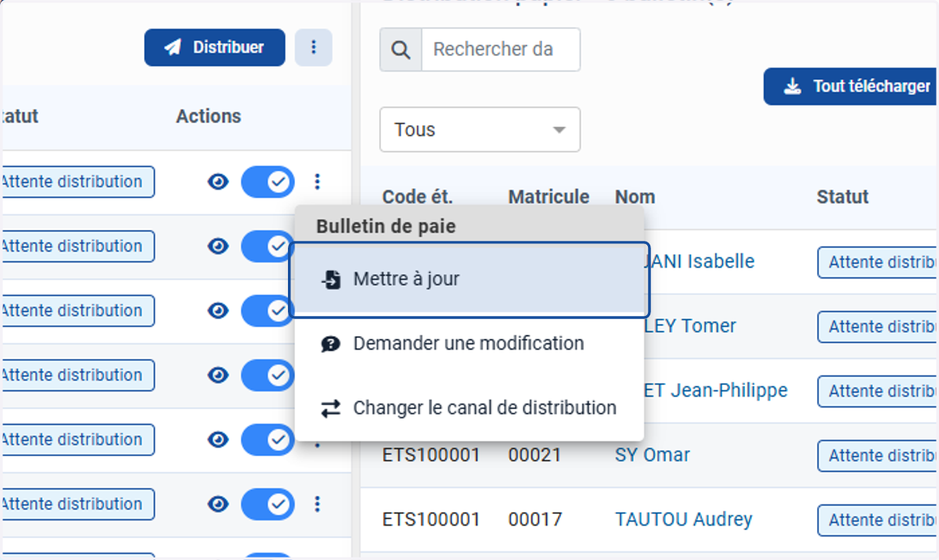Click matricule cell 00017
Image resolution: width=939 pixels, height=560 pixels.
tap(534, 519)
